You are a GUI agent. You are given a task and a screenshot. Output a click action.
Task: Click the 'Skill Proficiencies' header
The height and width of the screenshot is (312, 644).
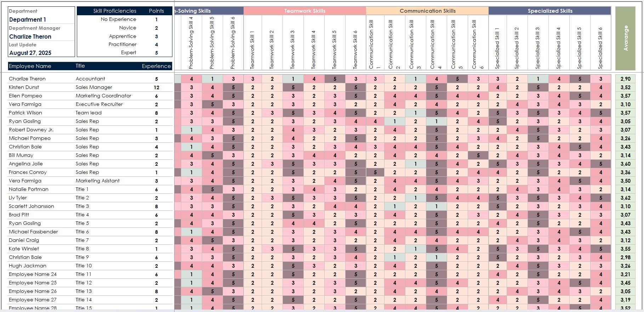pos(115,11)
